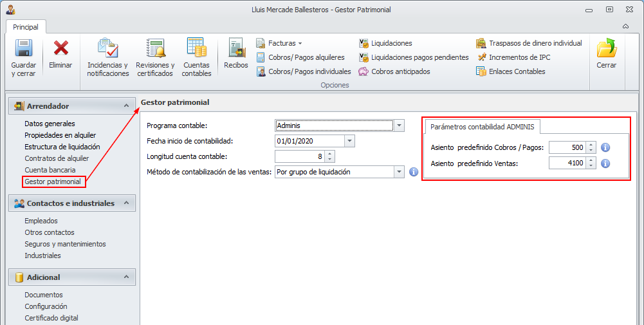This screenshot has height=325, width=644.
Task: Click the Fecha inicio date field 01/01/2020
Action: tap(309, 141)
